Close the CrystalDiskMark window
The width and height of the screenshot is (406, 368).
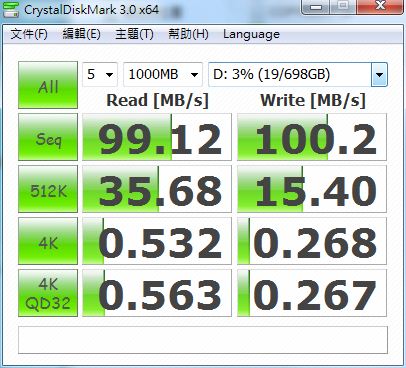coord(380,7)
